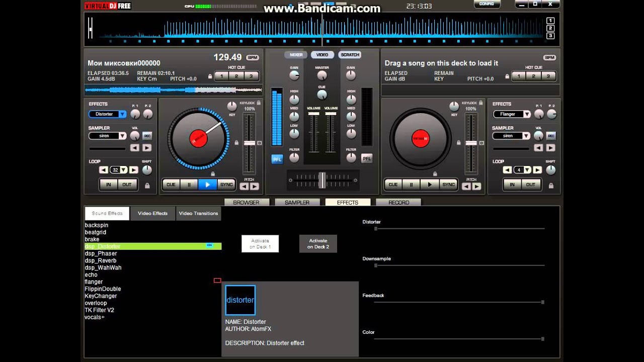Screen dimensions: 644x362
Task: Select waveform zoom level 2
Action: pyautogui.click(x=550, y=28)
